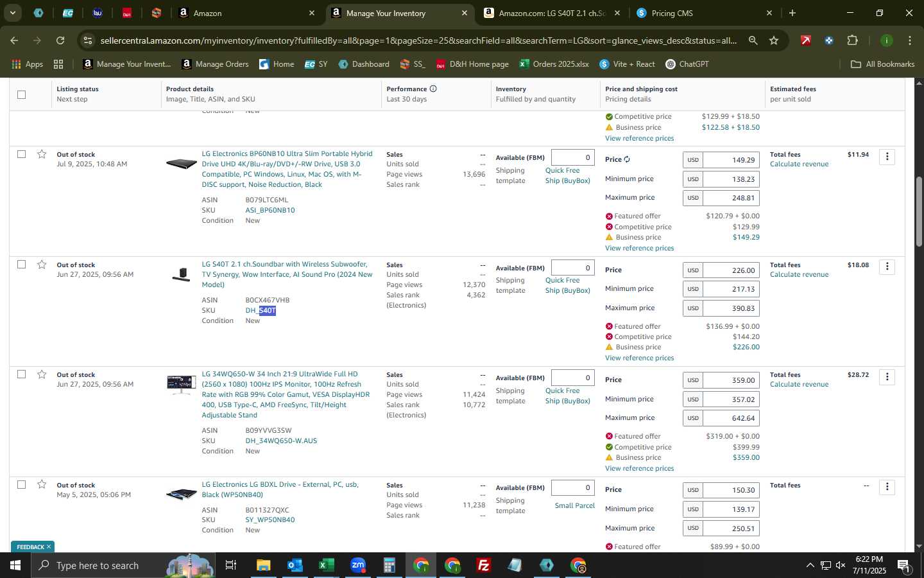Check the BP60NB10 listing checkbox
This screenshot has height=578, width=924.
pyautogui.click(x=21, y=154)
